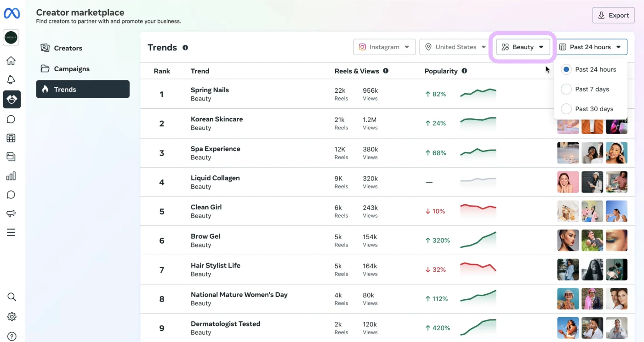Click the 320% popularity value
The width and height of the screenshot is (644, 342).
coord(437,240)
